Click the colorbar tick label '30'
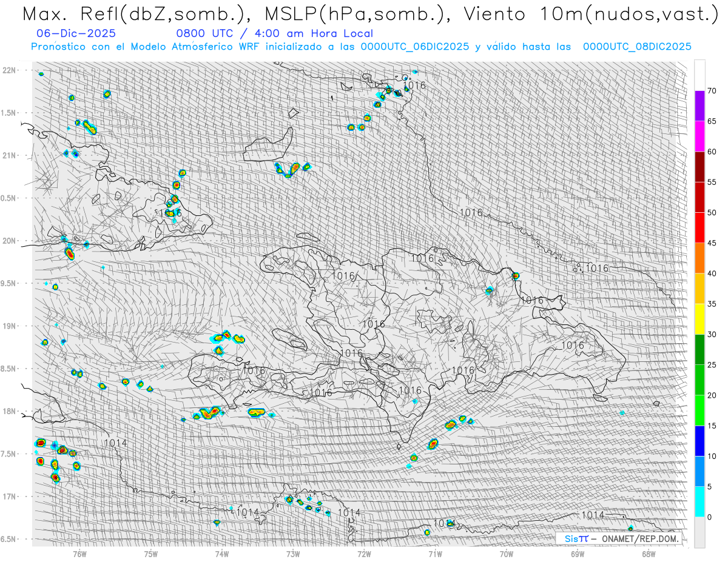The width and height of the screenshot is (728, 562). tap(712, 334)
